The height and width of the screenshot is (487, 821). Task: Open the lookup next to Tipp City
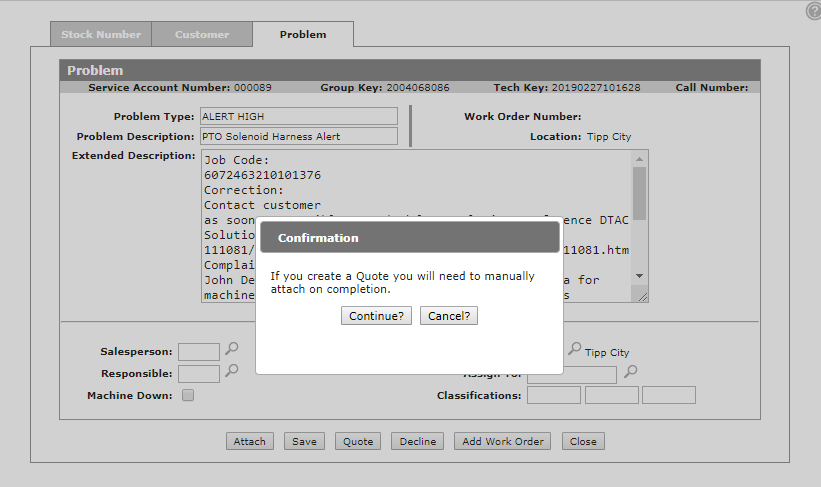point(574,349)
